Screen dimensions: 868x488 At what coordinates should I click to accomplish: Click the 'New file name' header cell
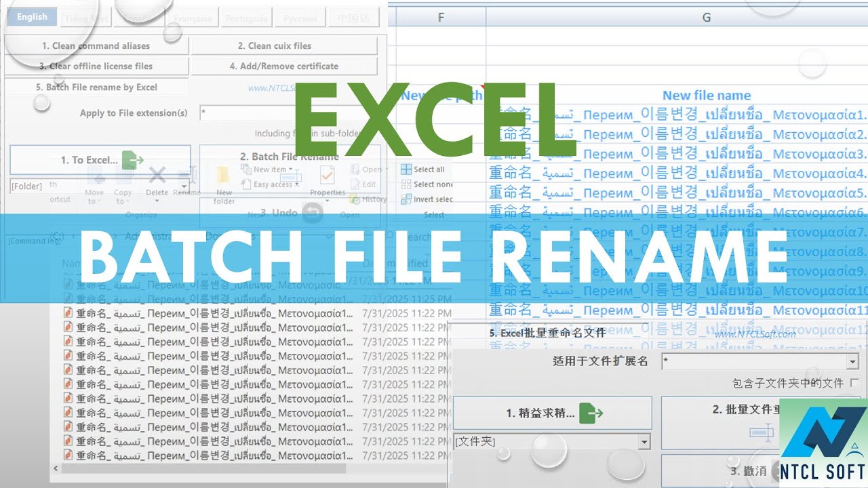(706, 96)
